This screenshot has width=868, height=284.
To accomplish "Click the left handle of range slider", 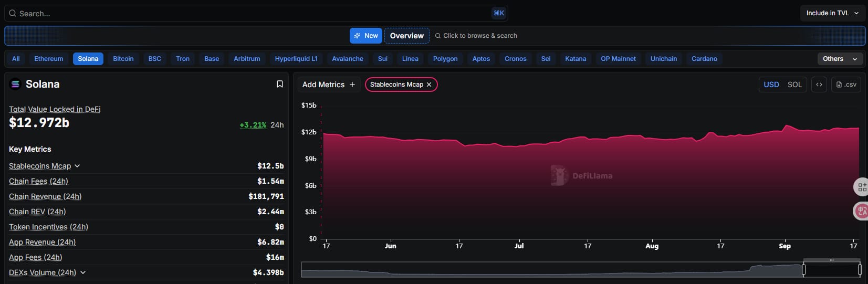I will pyautogui.click(x=803, y=270).
